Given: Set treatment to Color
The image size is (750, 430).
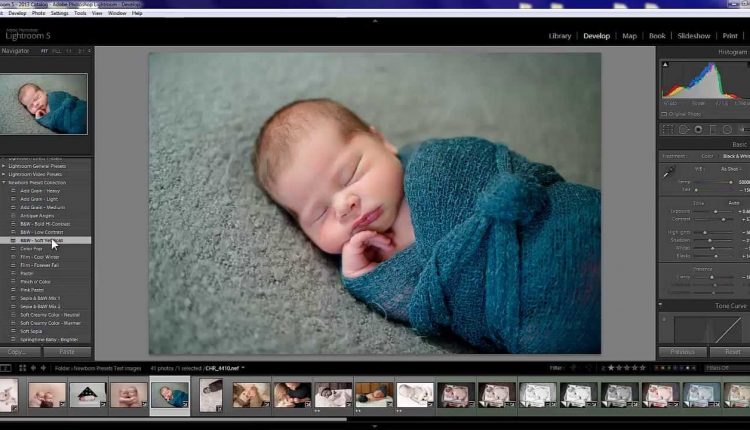Looking at the screenshot, I should [x=707, y=156].
